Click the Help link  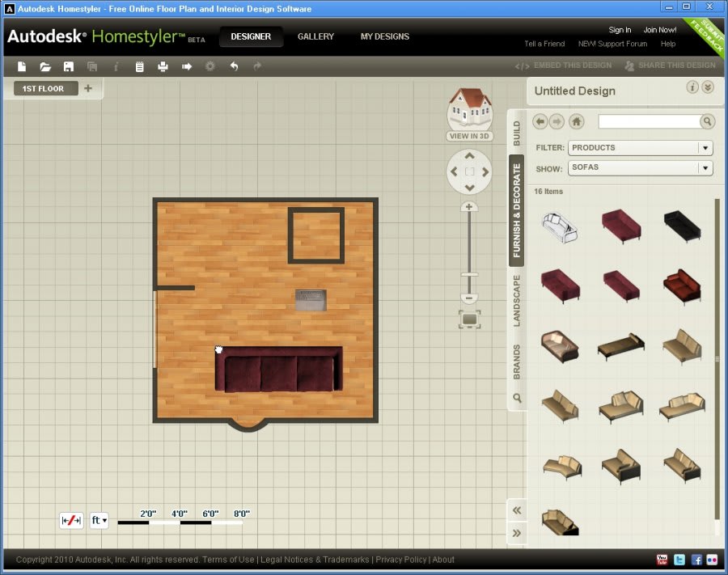[668, 44]
